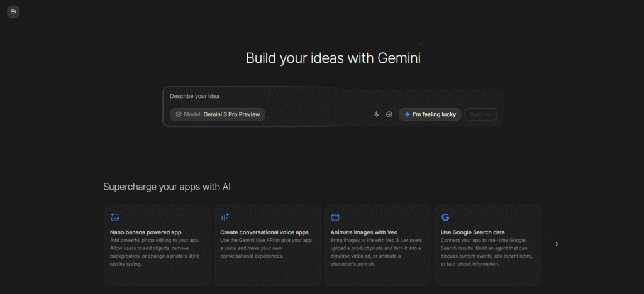Click the microphone voice input icon
This screenshot has height=294, width=644.
click(x=377, y=114)
